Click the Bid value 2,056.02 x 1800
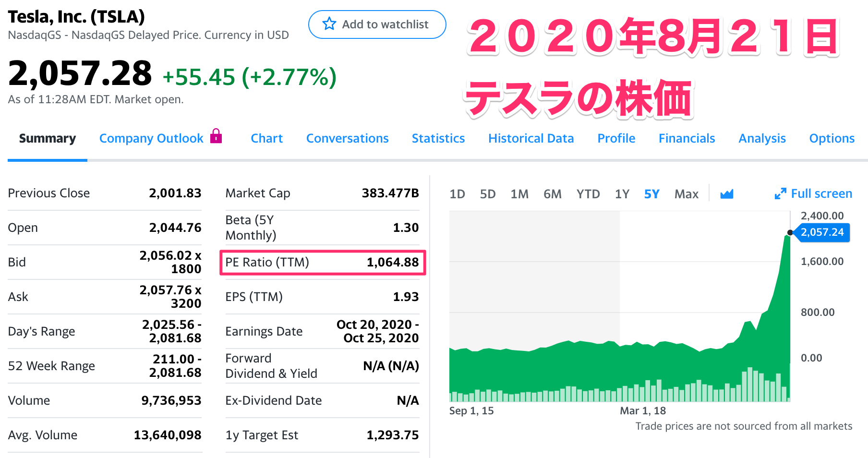This screenshot has height=458, width=868. 170,262
